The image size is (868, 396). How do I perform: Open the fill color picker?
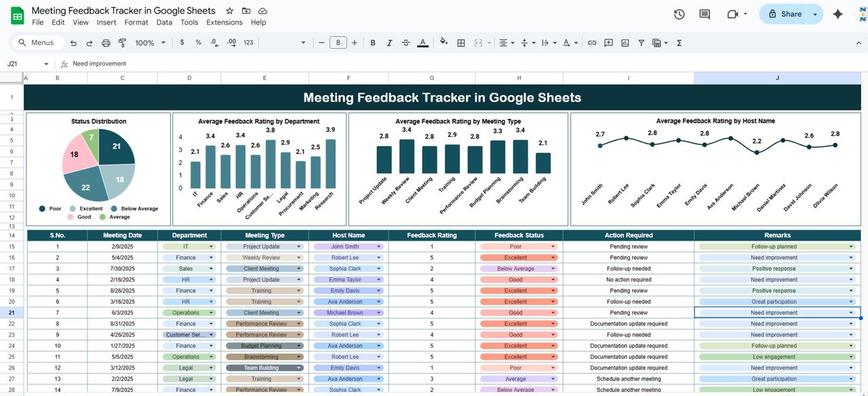tap(443, 43)
